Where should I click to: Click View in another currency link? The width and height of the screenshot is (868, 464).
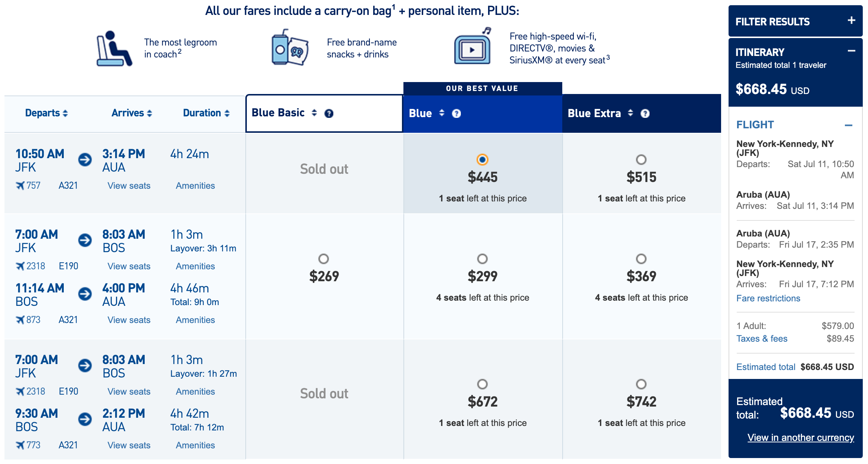click(x=801, y=438)
